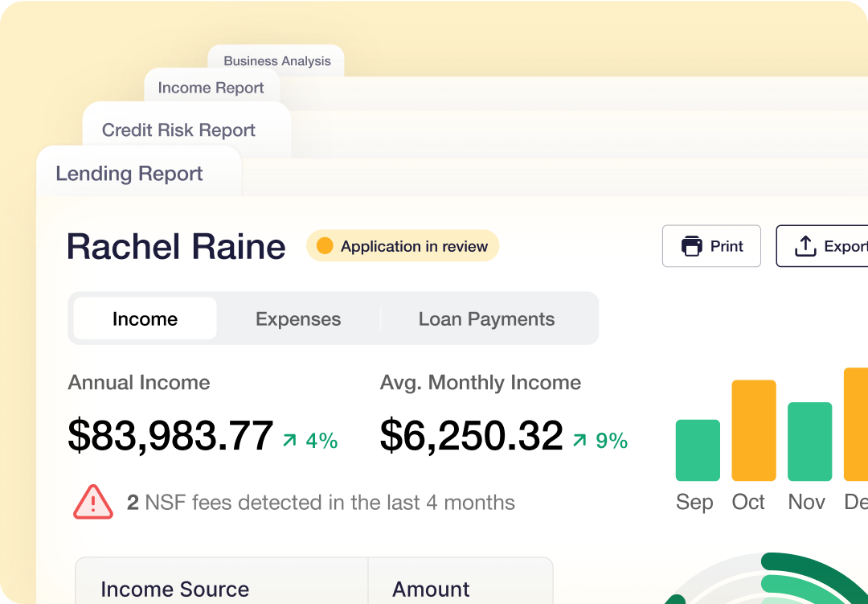Screen dimensions: 868x604
Task: Click the Avg. Monthly Income label
Action: click(481, 382)
